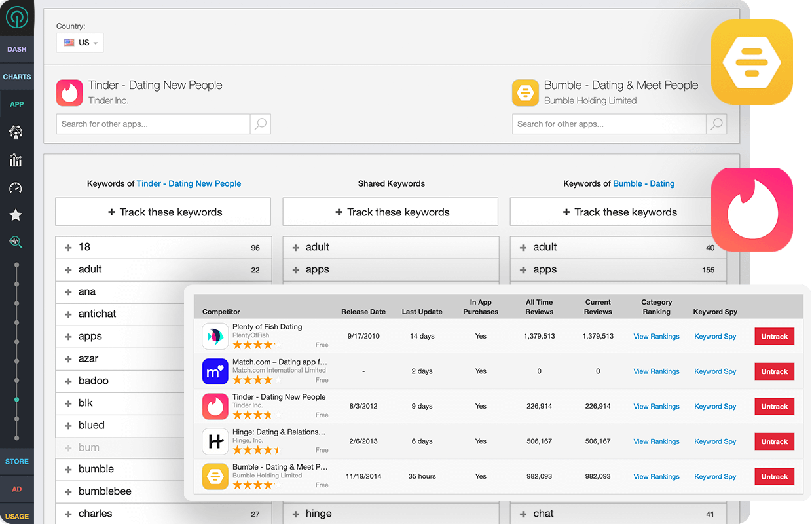Click the Tinder app icon next to its name
The image size is (812, 524).
coord(69,92)
